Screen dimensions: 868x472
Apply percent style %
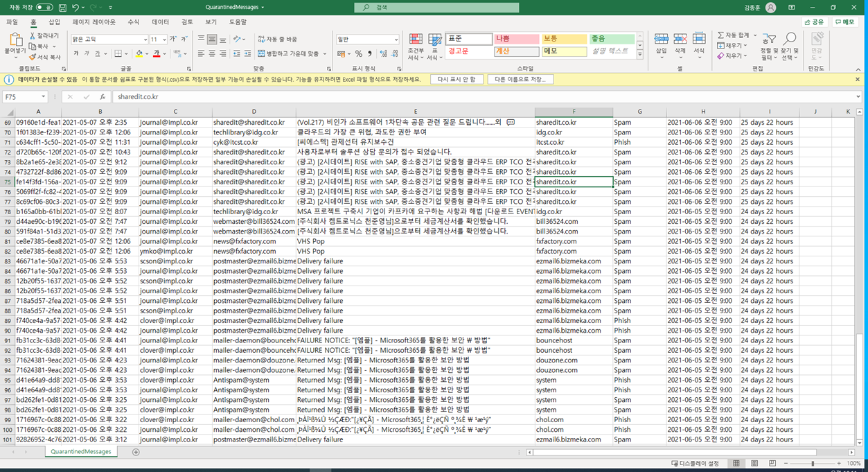tap(359, 53)
